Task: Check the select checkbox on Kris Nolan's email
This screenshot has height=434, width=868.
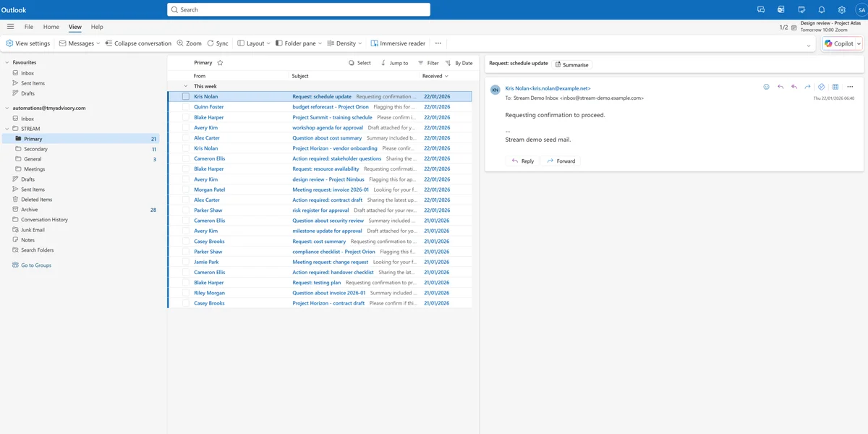Action: 187,96
